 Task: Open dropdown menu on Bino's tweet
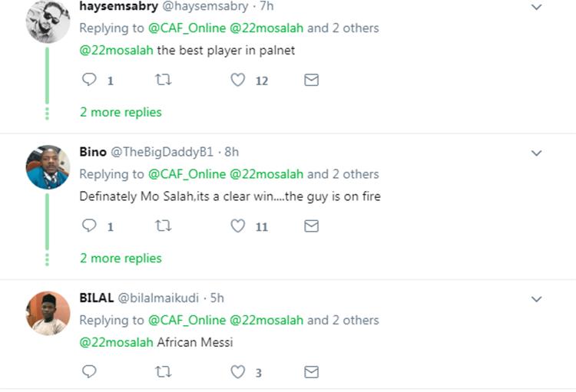click(x=537, y=153)
